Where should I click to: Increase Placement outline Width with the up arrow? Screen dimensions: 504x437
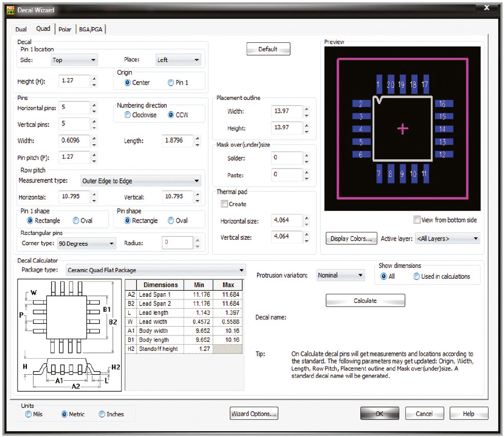tap(306, 109)
